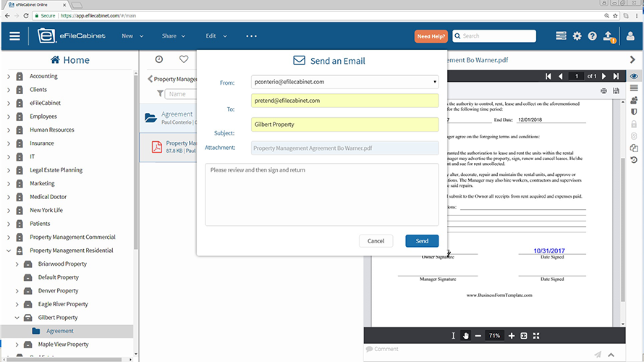Zoom in on the PDF with plus
The height and width of the screenshot is (362, 644).
click(512, 336)
